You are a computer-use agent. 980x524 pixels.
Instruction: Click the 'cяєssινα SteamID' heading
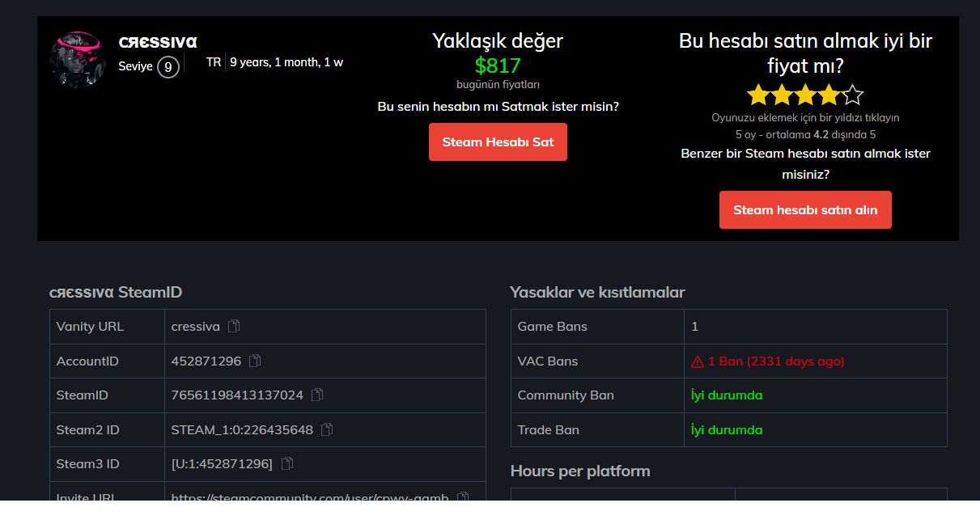pyautogui.click(x=116, y=292)
